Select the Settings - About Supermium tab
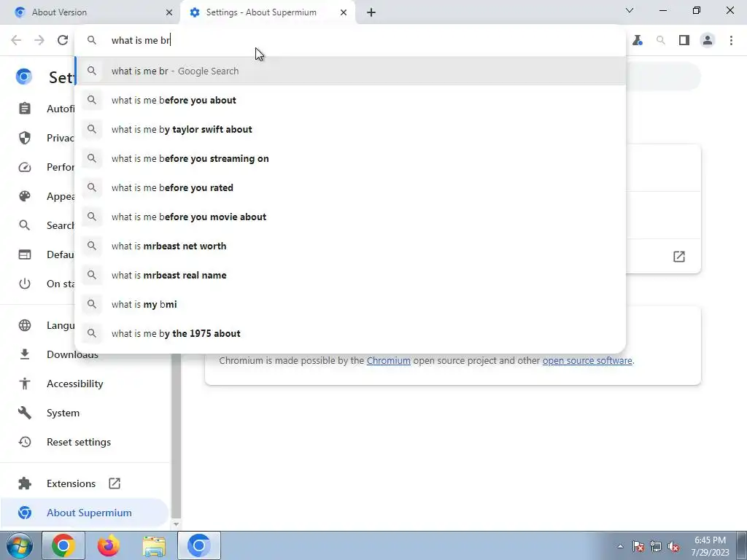747x560 pixels. (268, 12)
